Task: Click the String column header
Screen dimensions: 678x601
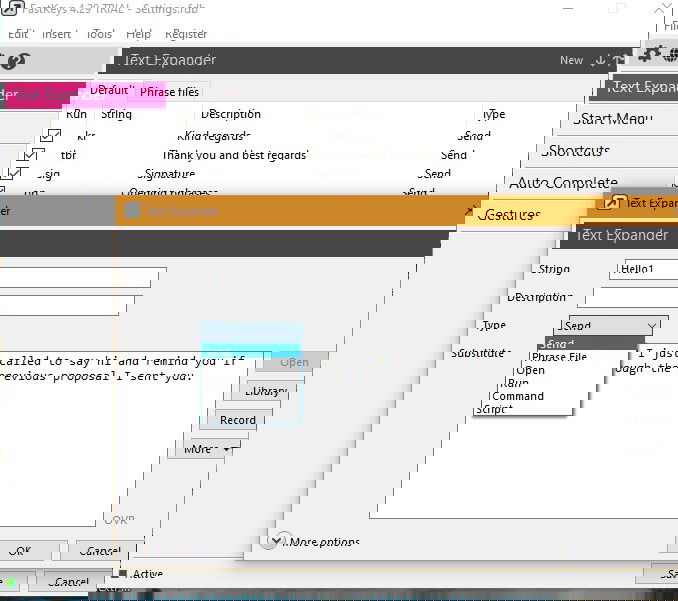Action: [x=116, y=114]
